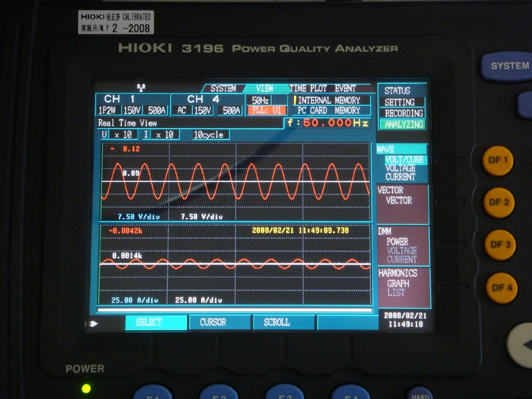This screenshot has height=399, width=532.
Task: Select POWER under the DMM menu
Action: pyautogui.click(x=398, y=242)
